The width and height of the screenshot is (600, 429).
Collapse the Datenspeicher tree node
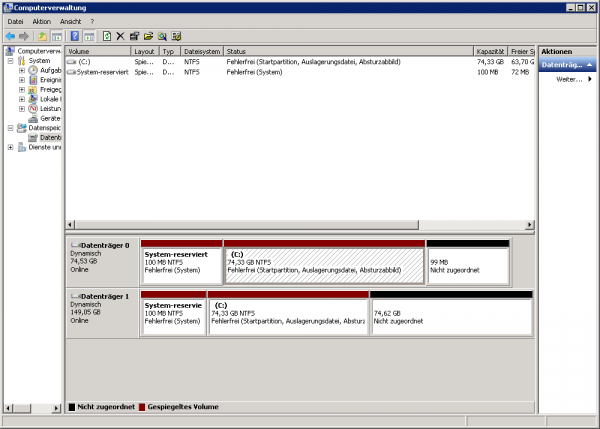(10, 128)
